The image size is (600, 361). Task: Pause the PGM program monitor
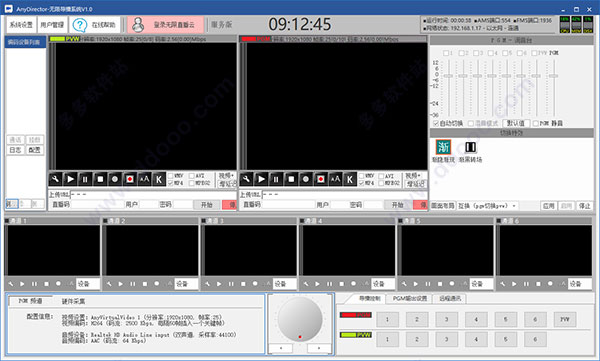coord(276,179)
